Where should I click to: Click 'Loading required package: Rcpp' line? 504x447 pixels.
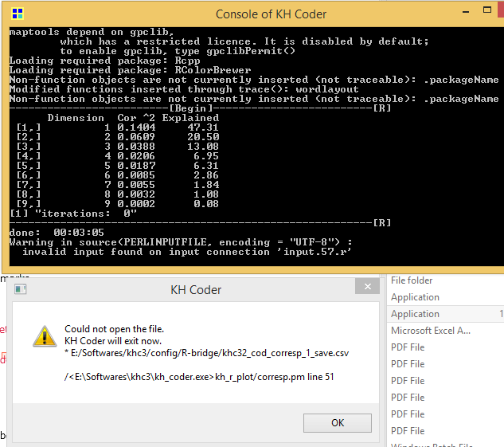coord(105,61)
